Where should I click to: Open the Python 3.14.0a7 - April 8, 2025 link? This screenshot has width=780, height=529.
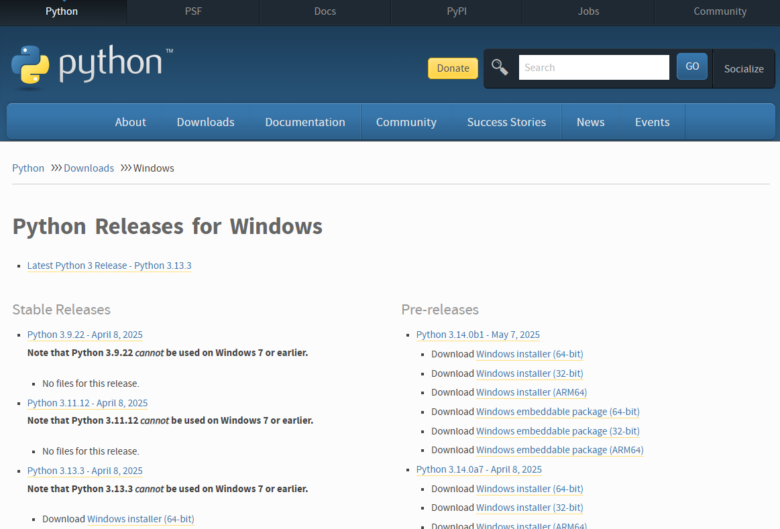click(x=479, y=469)
